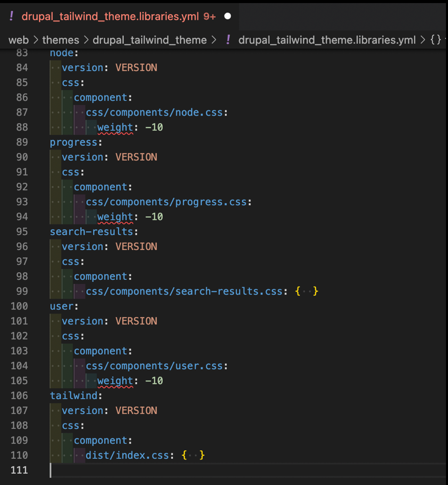The image size is (448, 485).
Task: Click the 'weight' key on line 105
Action: pos(115,381)
